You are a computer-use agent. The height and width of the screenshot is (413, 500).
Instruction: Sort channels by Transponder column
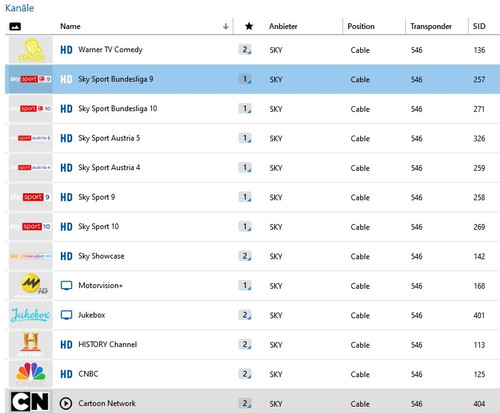coord(431,26)
